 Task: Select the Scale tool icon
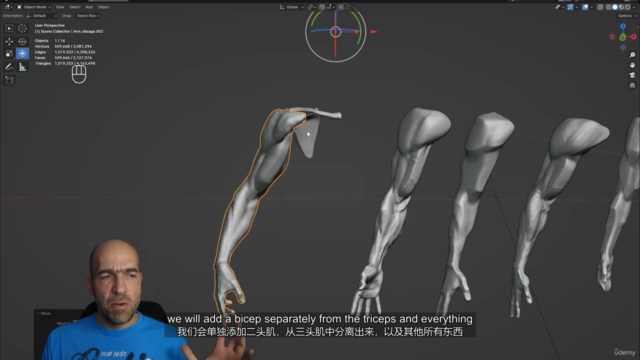click(9, 53)
